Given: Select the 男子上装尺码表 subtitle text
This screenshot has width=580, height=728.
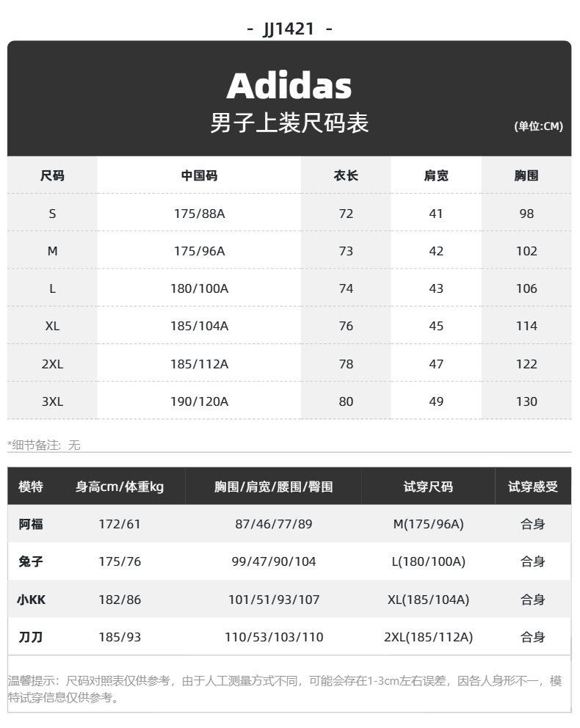Looking at the screenshot, I should pyautogui.click(x=289, y=123).
